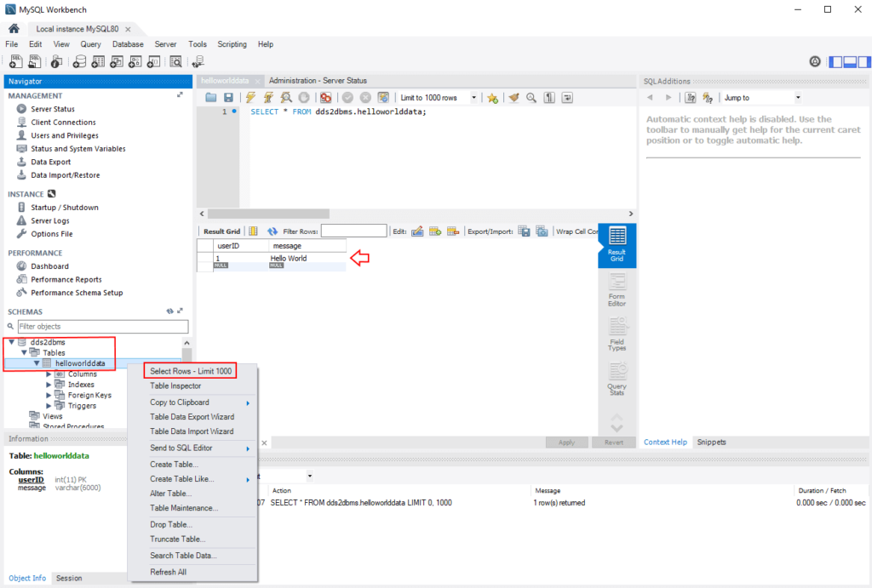Viewport: 872px width, 588px height.
Task: Click the insert new row icon
Action: pyautogui.click(x=435, y=231)
